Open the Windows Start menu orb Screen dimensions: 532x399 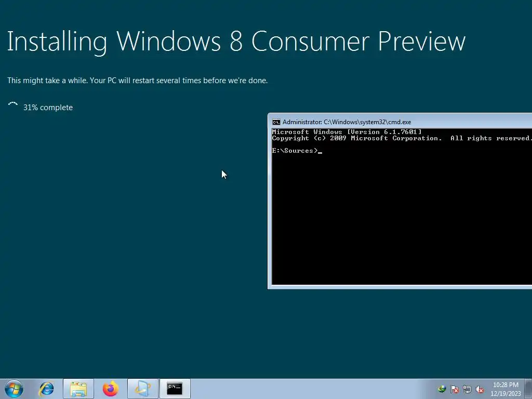14,389
